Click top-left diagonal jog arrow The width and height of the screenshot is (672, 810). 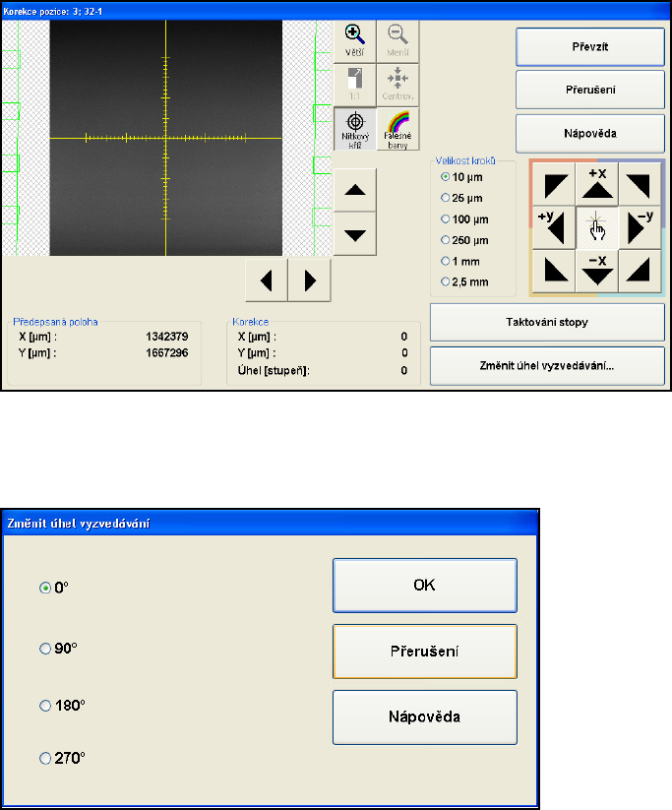point(552,184)
